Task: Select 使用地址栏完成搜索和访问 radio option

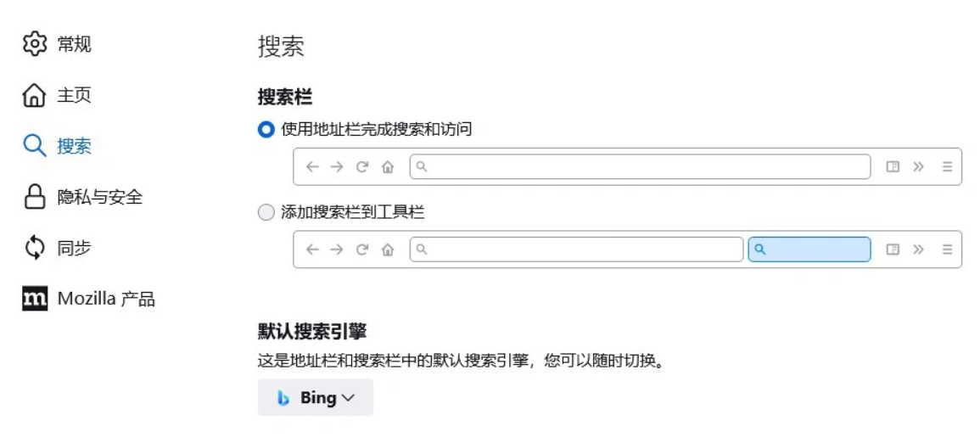Action: click(x=266, y=130)
